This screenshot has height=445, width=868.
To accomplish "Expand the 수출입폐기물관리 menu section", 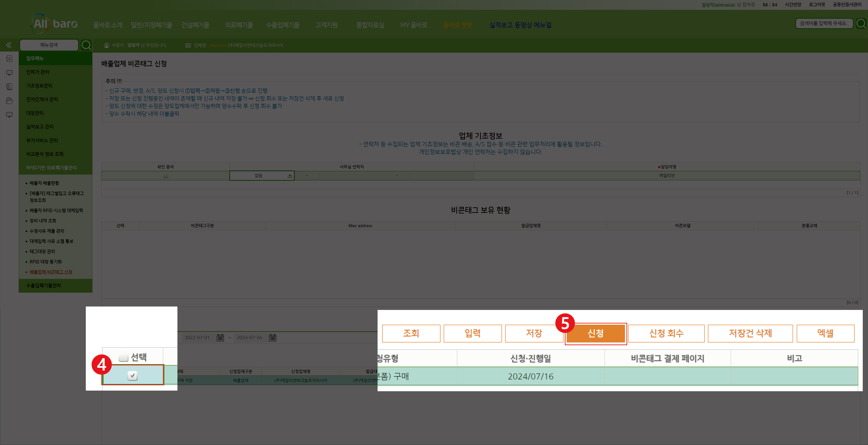I will (43, 286).
